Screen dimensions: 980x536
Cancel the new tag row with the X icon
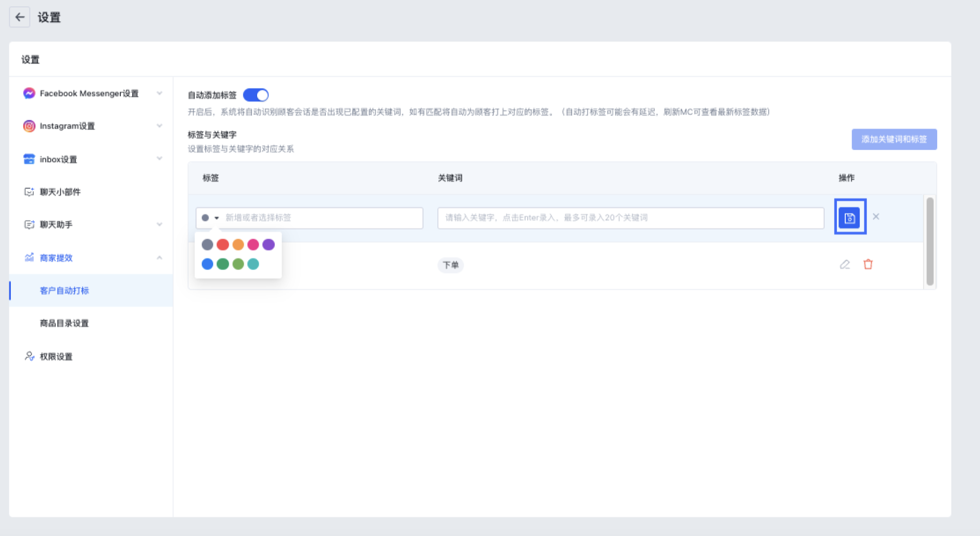click(876, 217)
